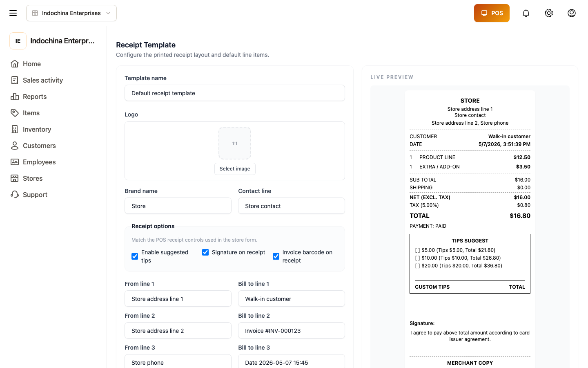588x368 pixels.
Task: Click the Items tag icon
Action: (15, 113)
